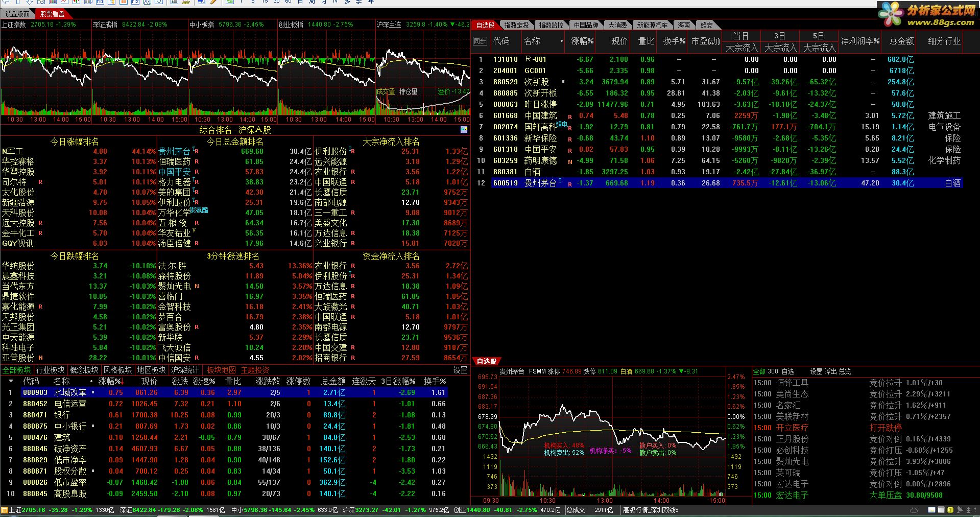Viewport: 980px width, 517px height.
Task: Click 恒锋工具 alert entry
Action: (792, 383)
